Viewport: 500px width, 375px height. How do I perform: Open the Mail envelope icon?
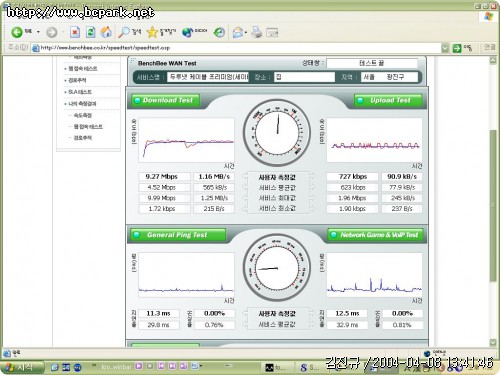238,32
